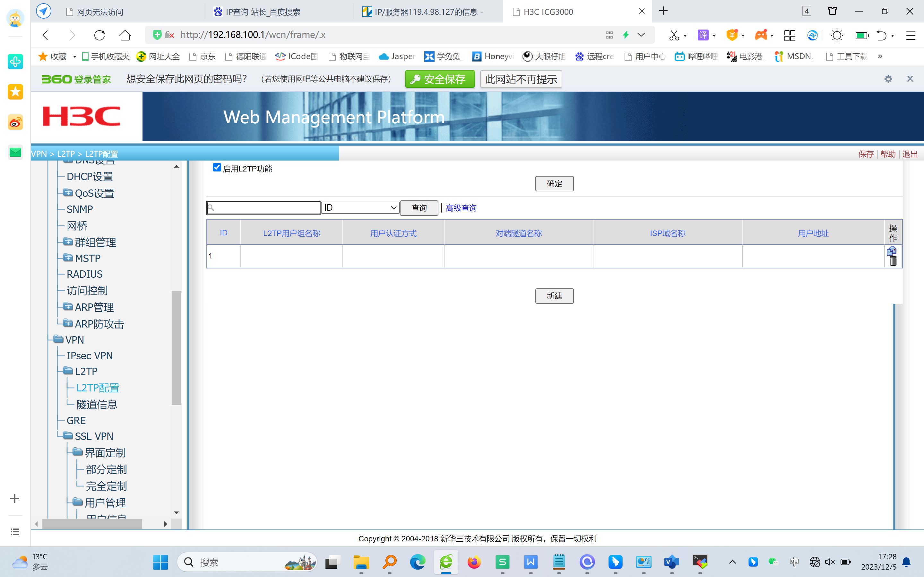The image size is (924, 577).
Task: Expand the QoS设置 tree folder
Action: click(x=68, y=193)
